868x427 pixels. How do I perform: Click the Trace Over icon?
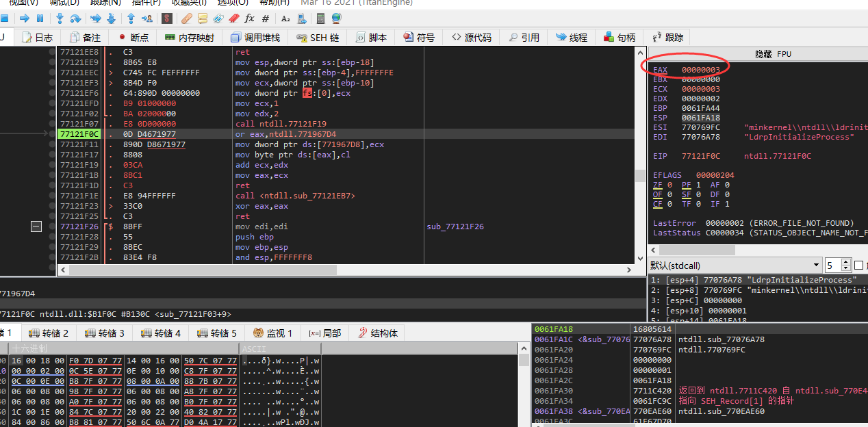(x=111, y=18)
